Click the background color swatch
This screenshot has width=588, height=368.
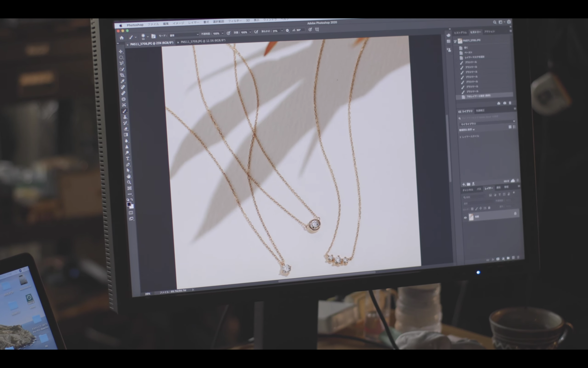pyautogui.click(x=132, y=207)
